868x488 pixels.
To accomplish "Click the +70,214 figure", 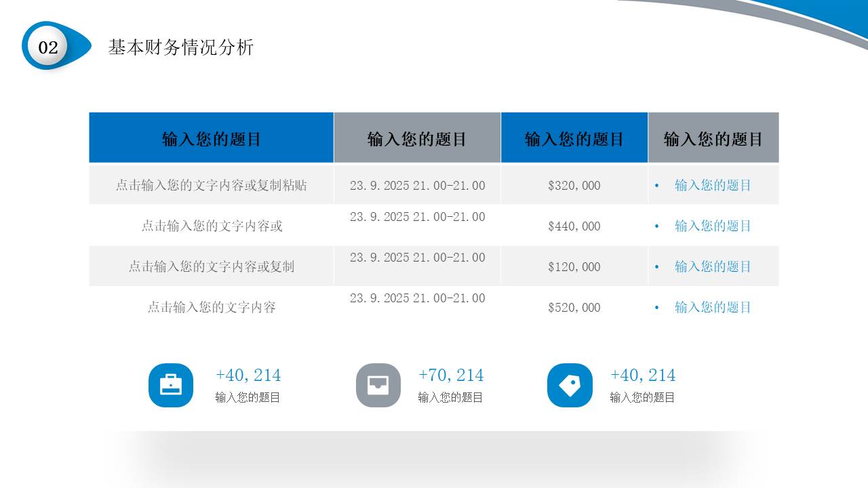I will (450, 375).
